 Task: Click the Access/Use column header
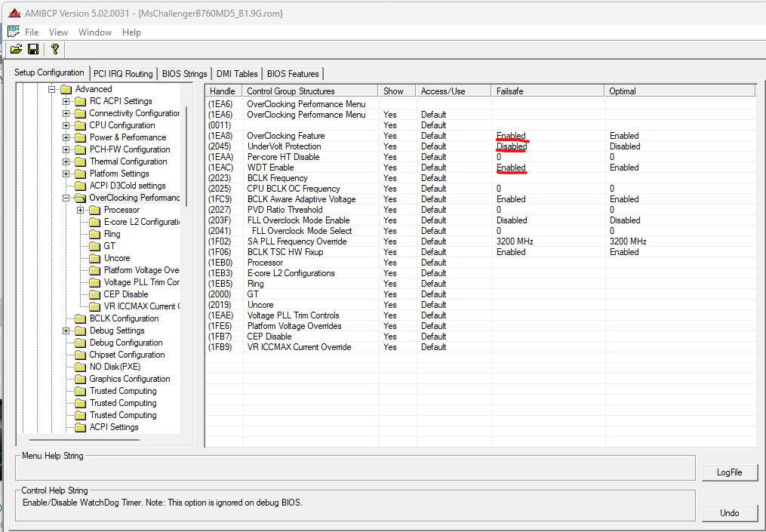tap(454, 91)
